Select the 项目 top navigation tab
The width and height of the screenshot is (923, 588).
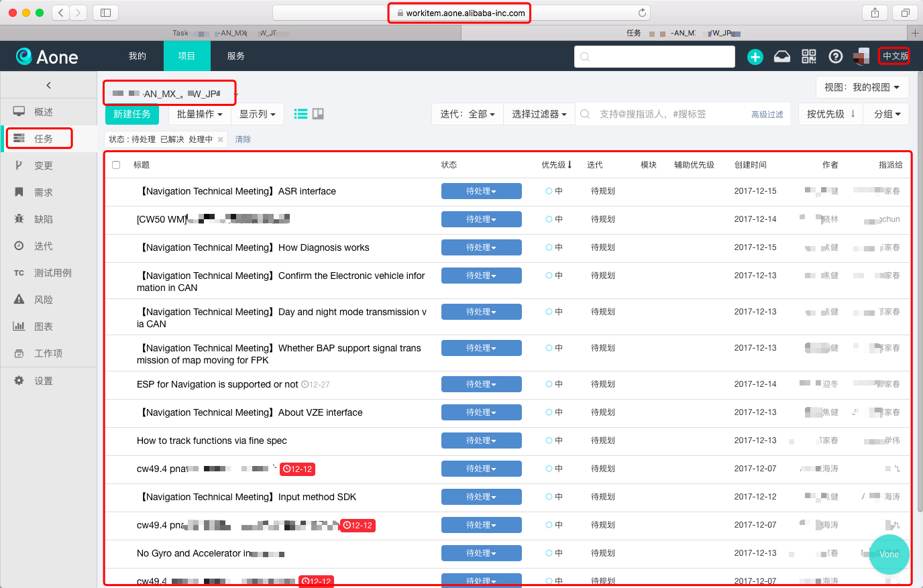(186, 56)
